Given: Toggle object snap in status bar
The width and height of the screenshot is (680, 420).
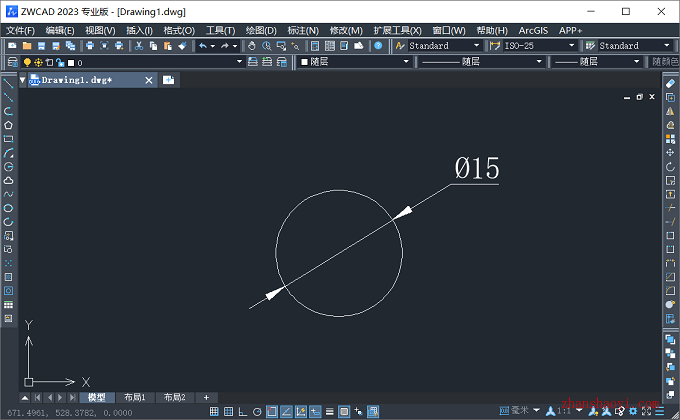Looking at the screenshot, I should coord(272,411).
